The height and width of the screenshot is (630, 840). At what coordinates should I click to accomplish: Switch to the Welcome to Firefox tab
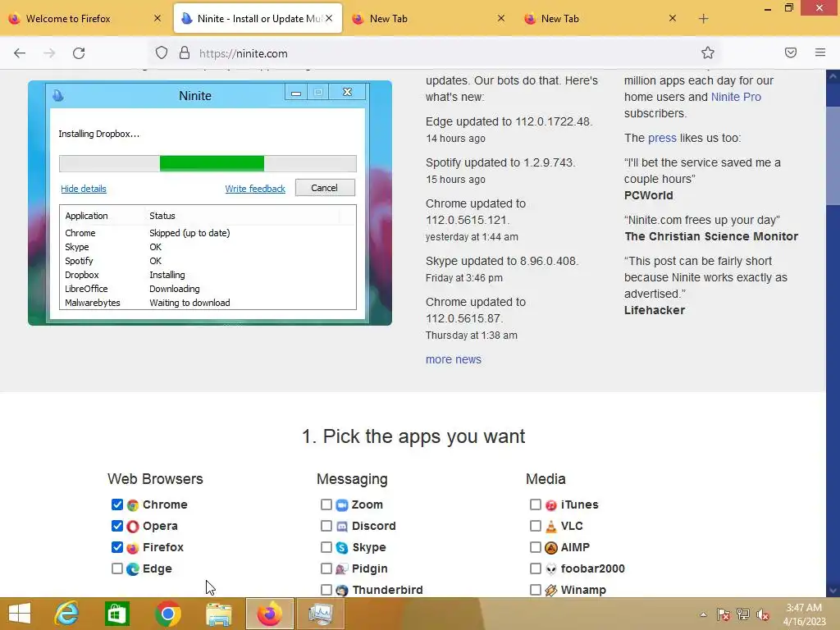[x=85, y=19]
